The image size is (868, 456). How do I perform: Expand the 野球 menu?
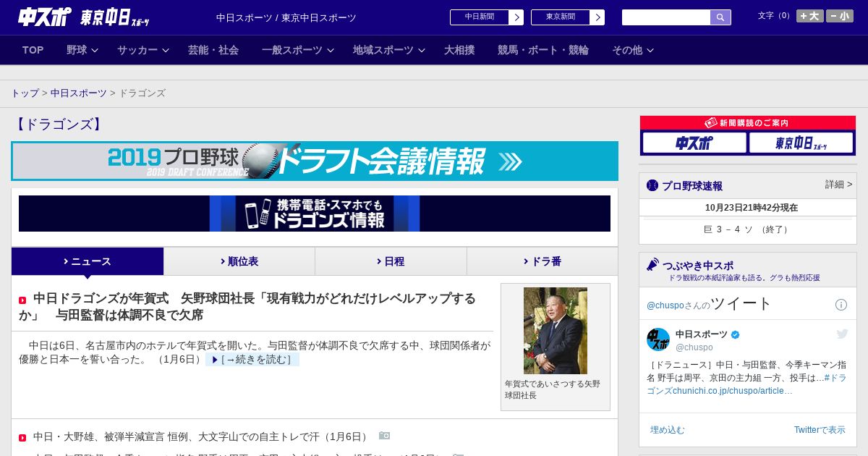[x=82, y=50]
